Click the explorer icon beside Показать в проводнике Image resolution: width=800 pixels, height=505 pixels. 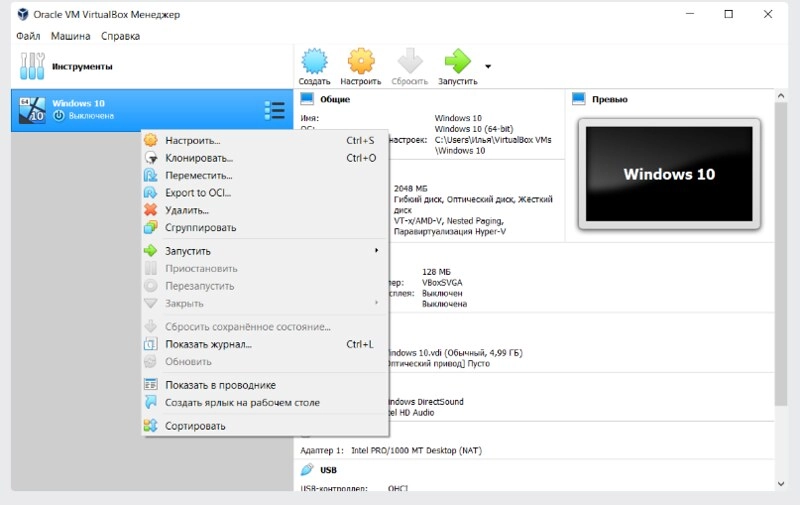151,385
